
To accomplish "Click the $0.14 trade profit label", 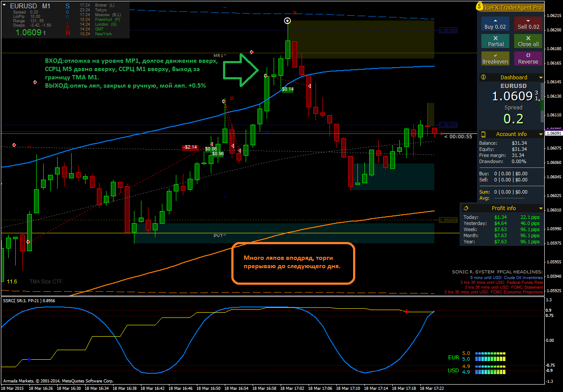I will pyautogui.click(x=288, y=89).
